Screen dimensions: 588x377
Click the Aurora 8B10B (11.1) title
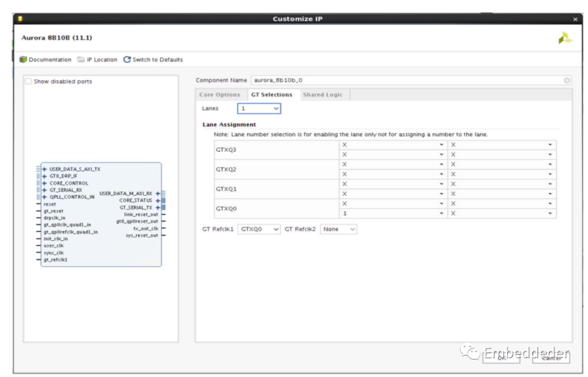[57, 38]
